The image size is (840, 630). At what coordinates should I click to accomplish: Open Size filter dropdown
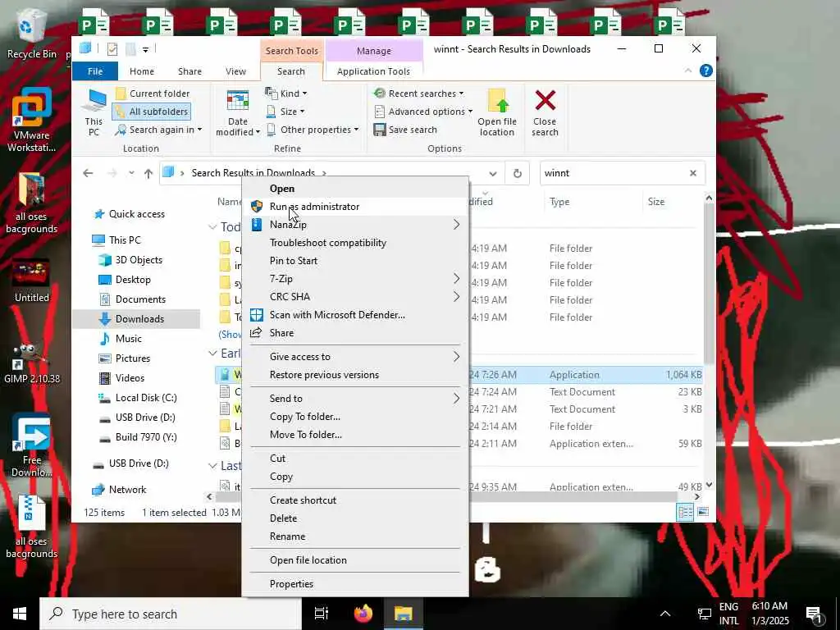pos(285,112)
